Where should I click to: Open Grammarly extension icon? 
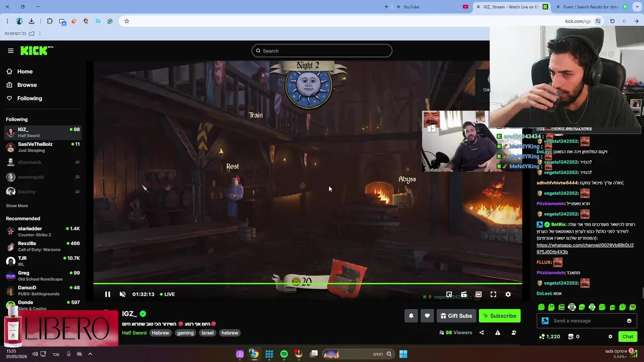point(110,21)
